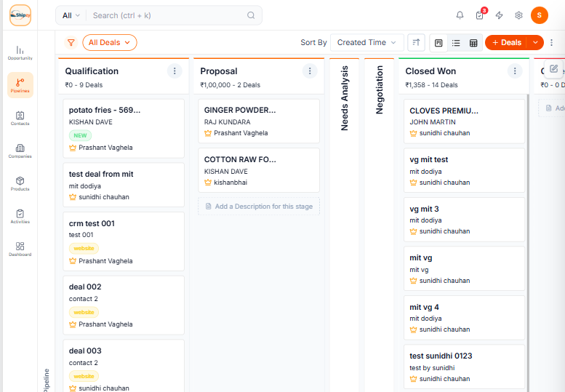
Task: Click the three-dot menu next to Deals button
Action: (551, 42)
